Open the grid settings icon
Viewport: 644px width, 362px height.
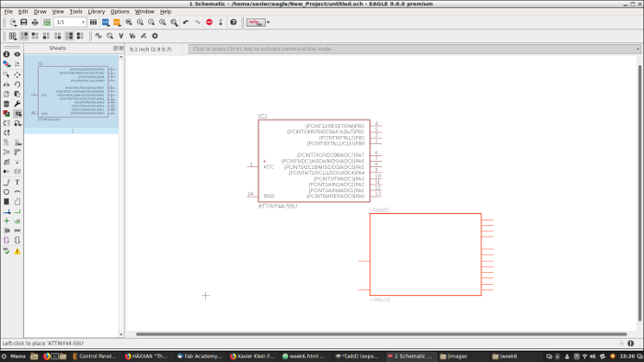point(13,36)
